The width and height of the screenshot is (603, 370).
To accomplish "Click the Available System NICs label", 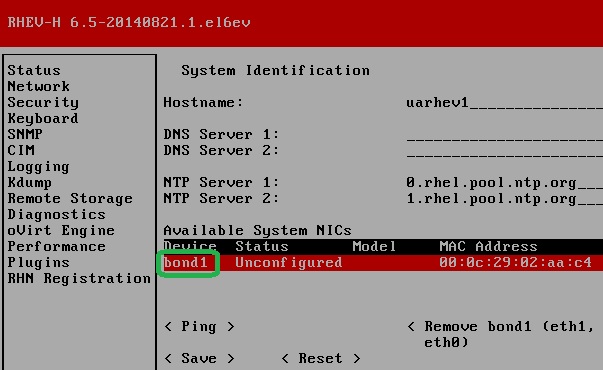I will pyautogui.click(x=257, y=231).
